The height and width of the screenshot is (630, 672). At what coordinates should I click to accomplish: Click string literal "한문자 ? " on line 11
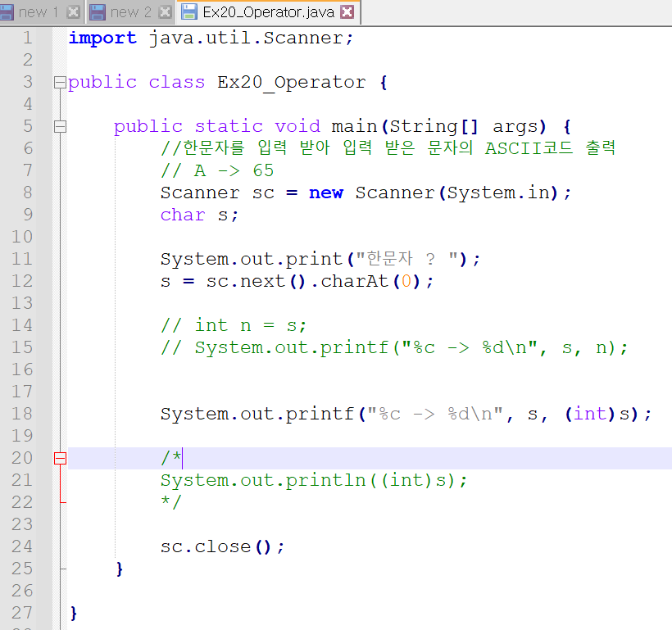click(406, 259)
